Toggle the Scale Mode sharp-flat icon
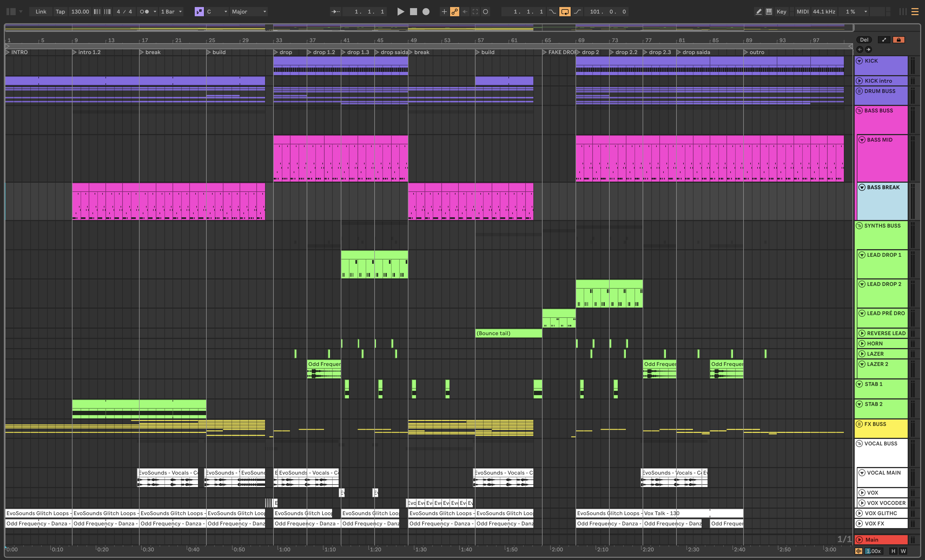 tap(199, 12)
